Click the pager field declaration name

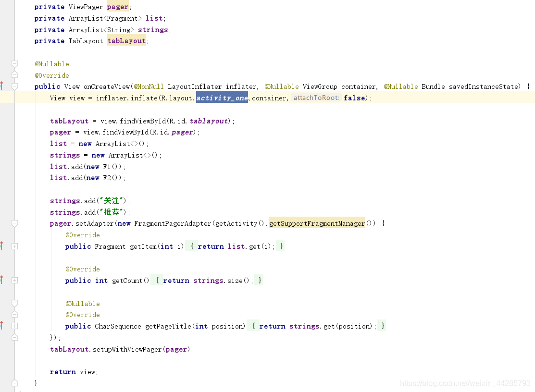pyautogui.click(x=118, y=7)
